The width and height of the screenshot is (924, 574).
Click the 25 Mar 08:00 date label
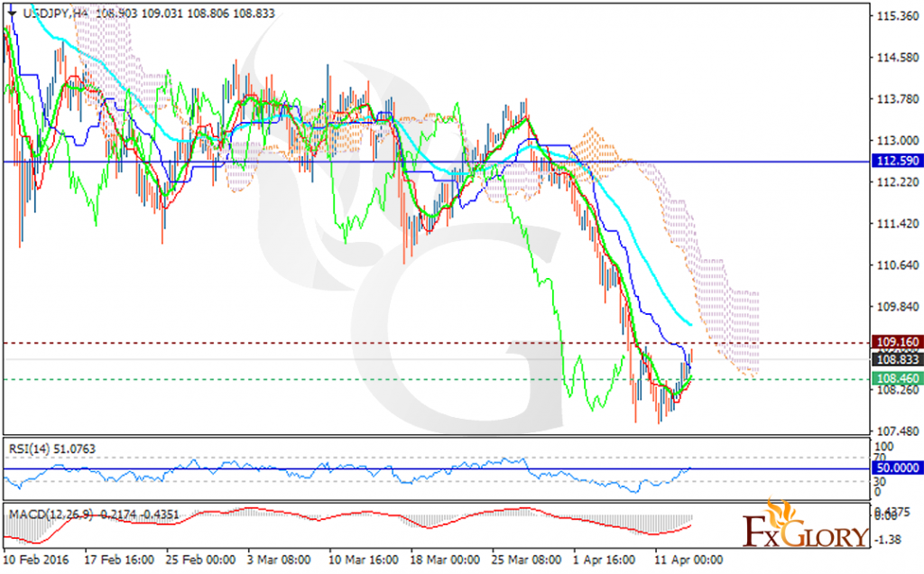point(526,560)
